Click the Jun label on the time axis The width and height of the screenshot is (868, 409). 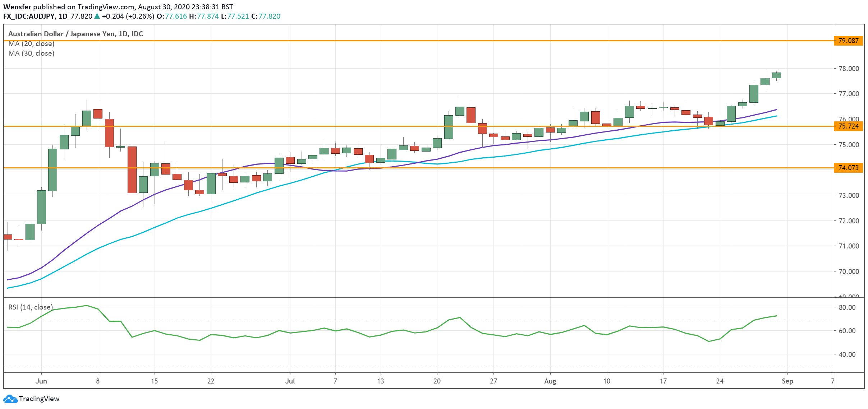tap(41, 381)
